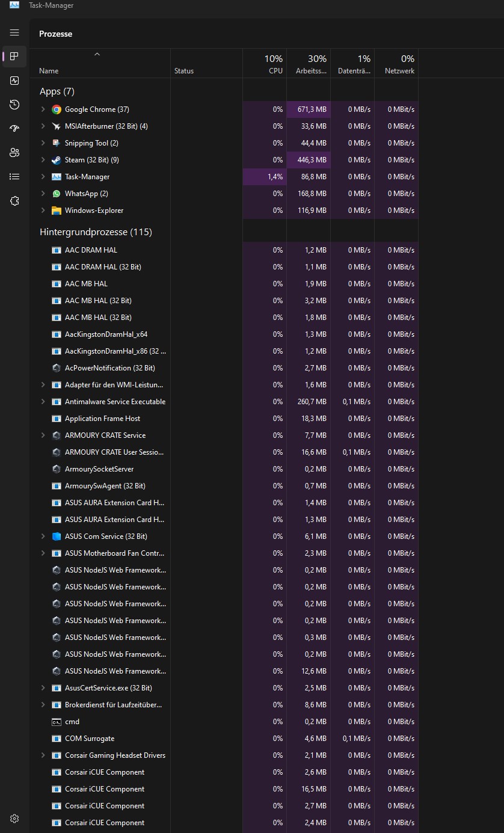Open Task Manager settings gear

(14, 819)
